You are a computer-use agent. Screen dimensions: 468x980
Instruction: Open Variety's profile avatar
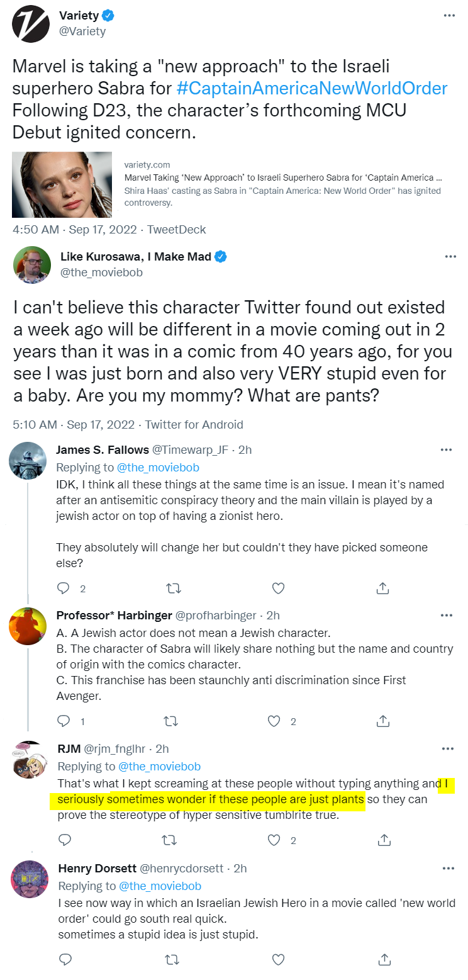[x=31, y=23]
